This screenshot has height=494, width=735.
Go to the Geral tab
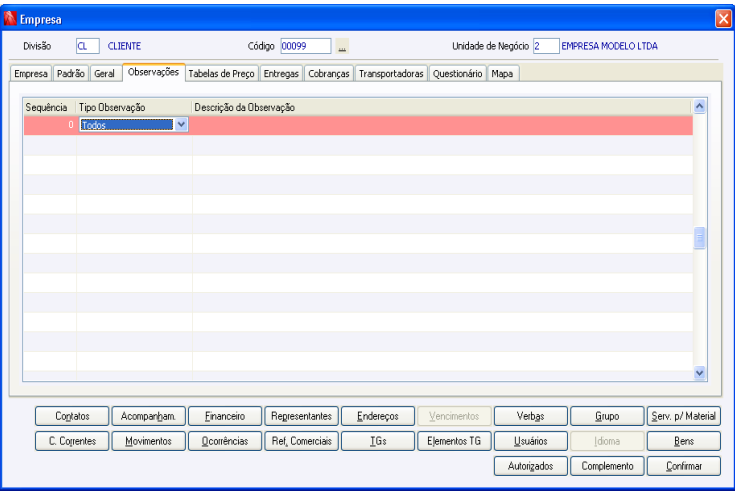point(105,74)
